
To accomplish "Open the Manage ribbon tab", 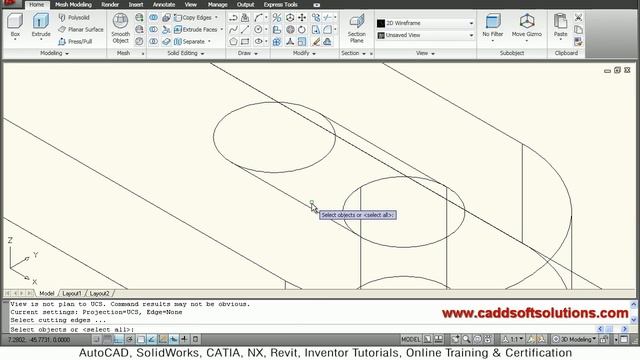I will pyautogui.click(x=217, y=4).
